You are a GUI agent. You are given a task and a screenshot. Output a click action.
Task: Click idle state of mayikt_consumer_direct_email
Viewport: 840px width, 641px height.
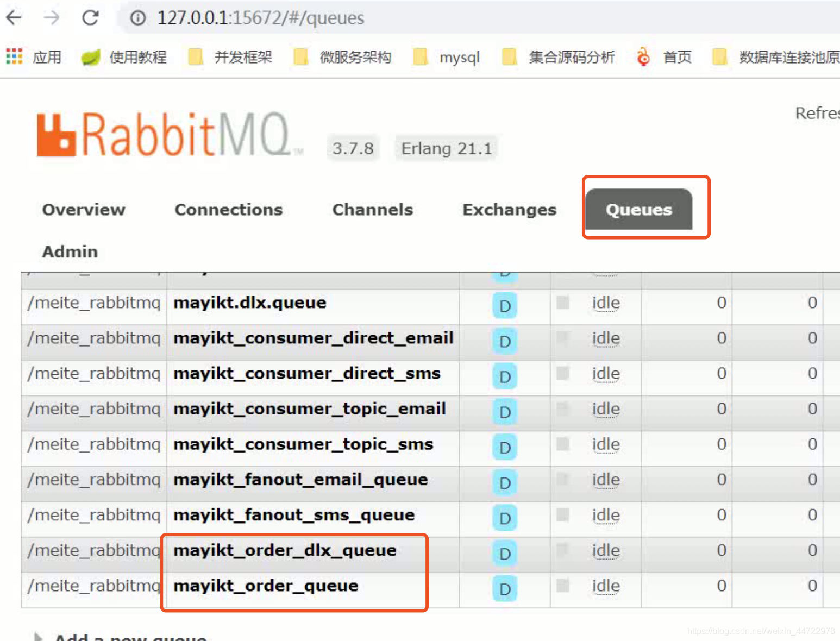coord(606,338)
